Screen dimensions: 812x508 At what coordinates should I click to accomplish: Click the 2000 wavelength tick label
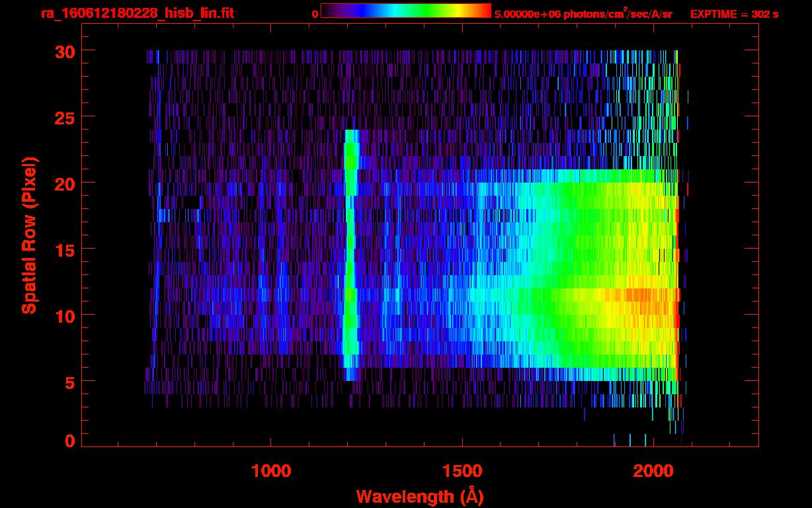[x=653, y=471]
